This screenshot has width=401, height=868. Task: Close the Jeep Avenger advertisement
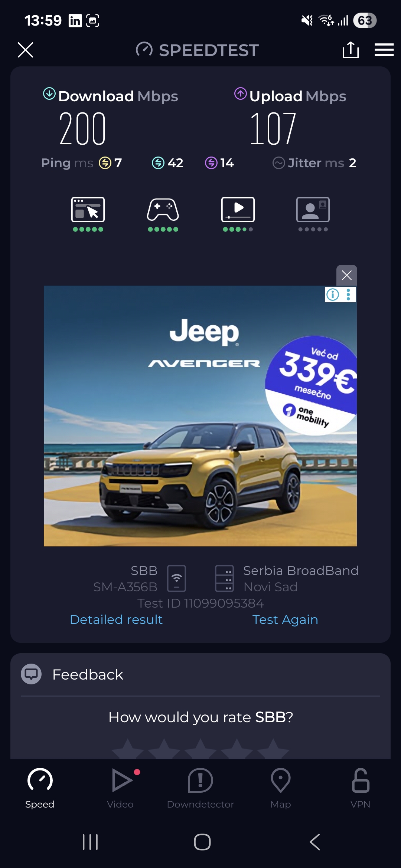point(347,275)
